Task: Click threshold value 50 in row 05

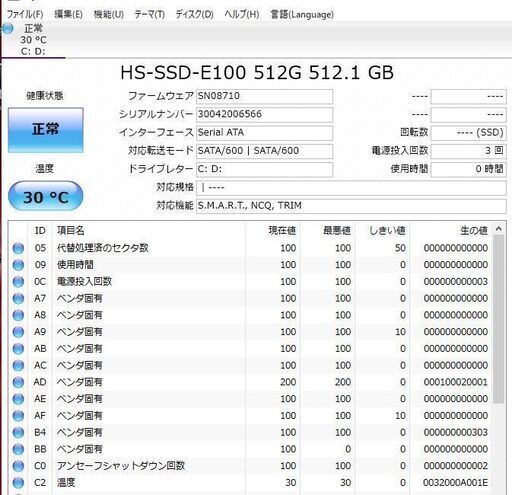Action: point(400,248)
